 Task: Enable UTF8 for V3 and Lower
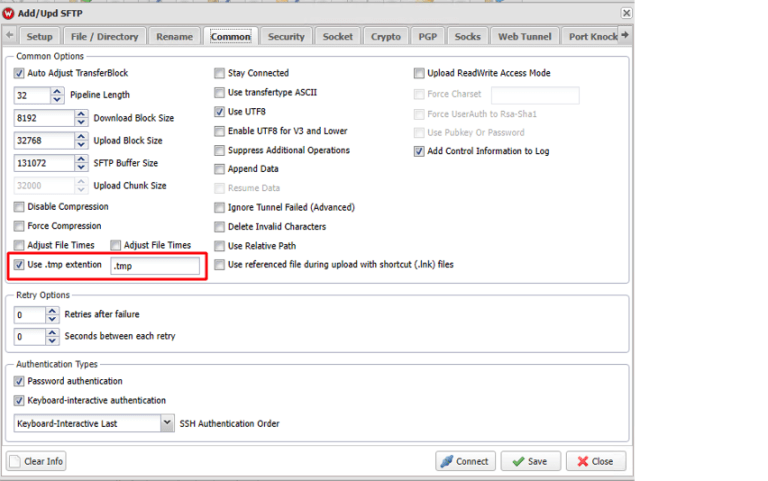tap(219, 131)
